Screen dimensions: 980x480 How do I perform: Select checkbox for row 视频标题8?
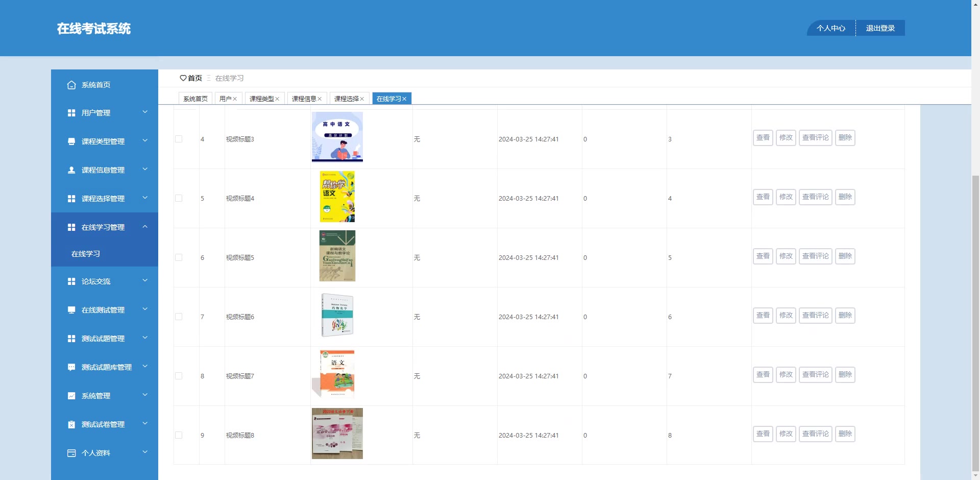click(x=179, y=435)
